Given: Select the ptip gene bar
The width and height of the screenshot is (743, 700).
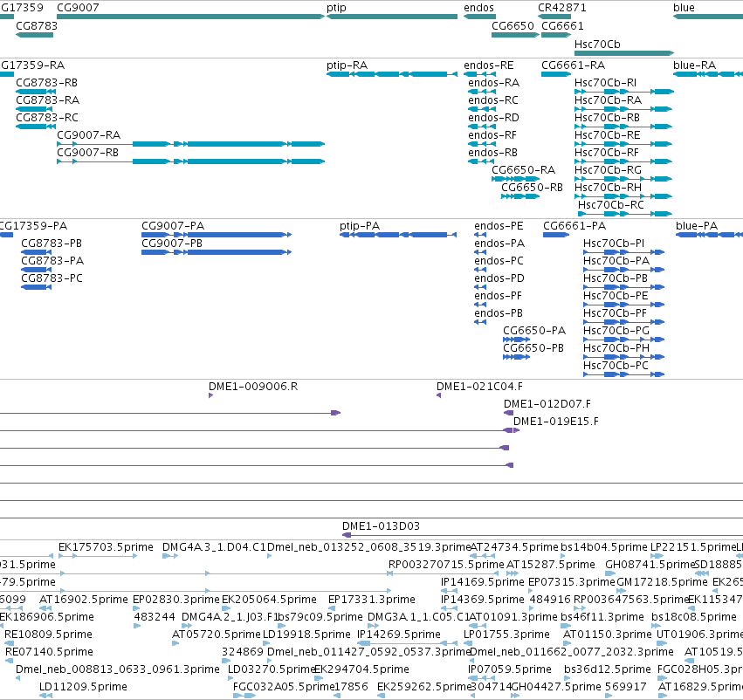Looking at the screenshot, I should tap(392, 17).
